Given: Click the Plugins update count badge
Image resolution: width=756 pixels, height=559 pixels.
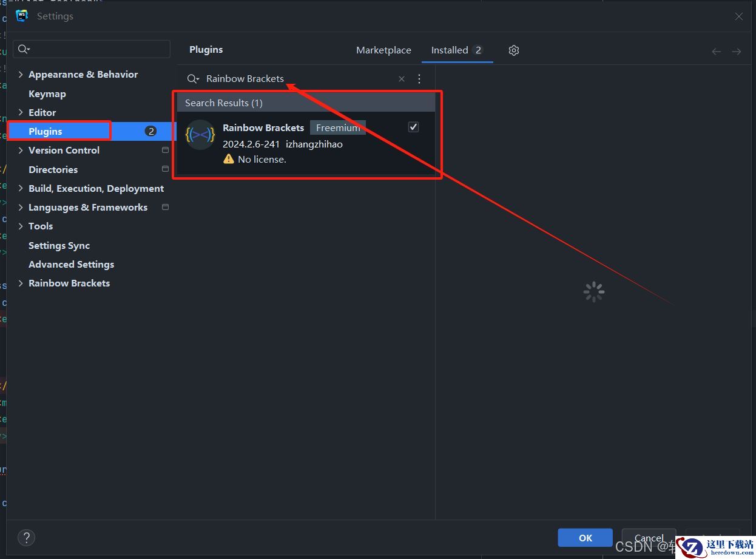Looking at the screenshot, I should [x=151, y=131].
